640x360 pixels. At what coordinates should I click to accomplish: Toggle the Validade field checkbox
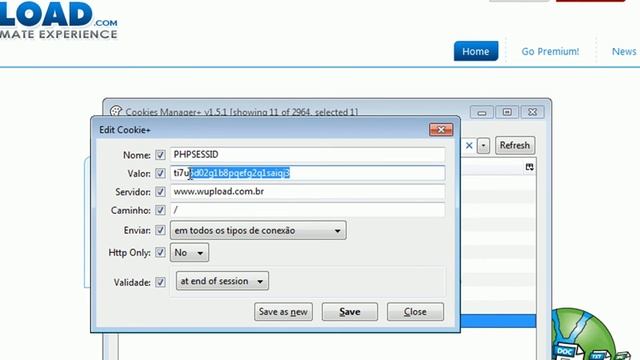[x=160, y=282]
